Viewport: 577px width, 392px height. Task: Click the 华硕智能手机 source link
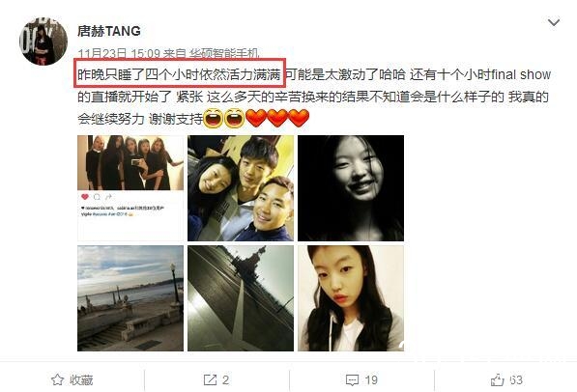[x=224, y=54]
